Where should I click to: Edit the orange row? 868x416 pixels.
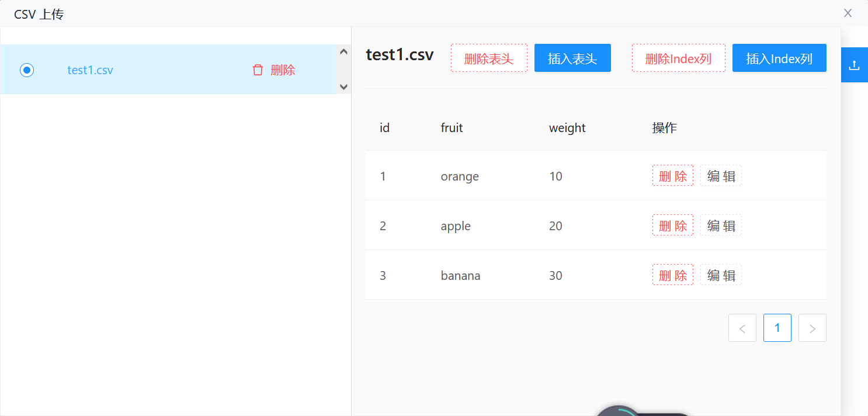pyautogui.click(x=721, y=176)
